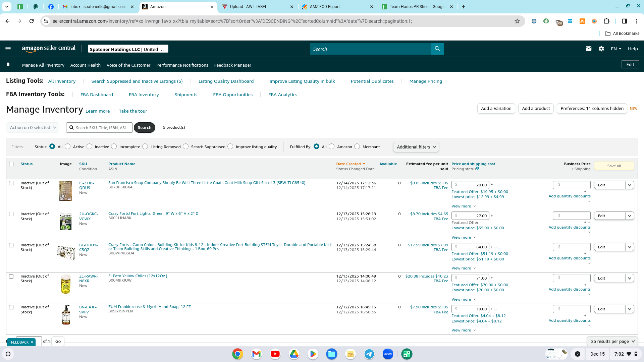The image size is (644, 362).
Task: Click the Business Price field for ZUM Hand Soap row
Action: pyautogui.click(x=572, y=309)
